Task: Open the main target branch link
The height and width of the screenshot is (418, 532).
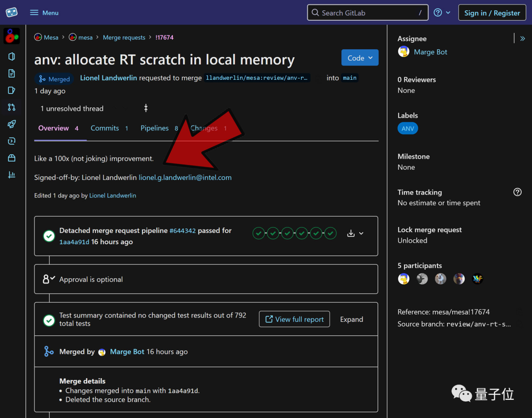Action: click(x=349, y=78)
